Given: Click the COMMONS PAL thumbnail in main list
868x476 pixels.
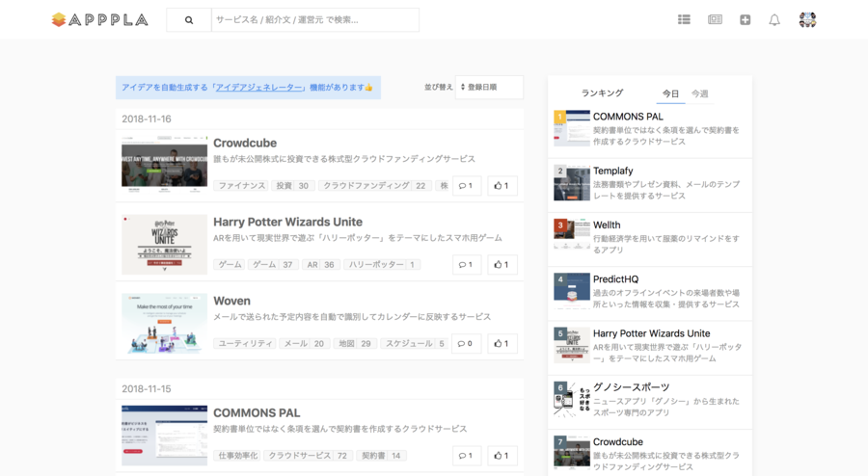Looking at the screenshot, I should coord(164,436).
